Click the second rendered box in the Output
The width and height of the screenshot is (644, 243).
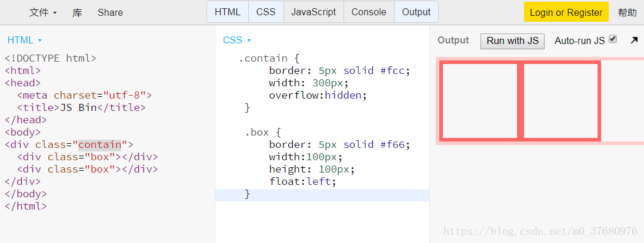(x=561, y=101)
